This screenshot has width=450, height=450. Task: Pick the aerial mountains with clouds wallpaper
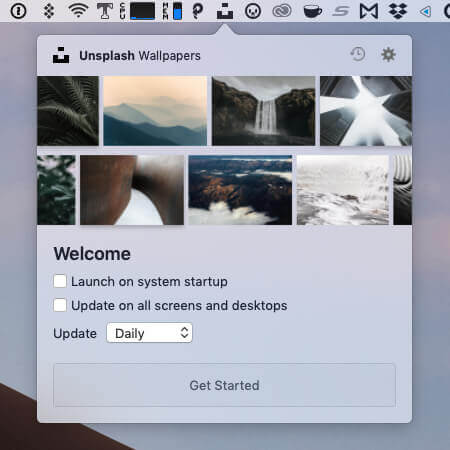coord(240,190)
